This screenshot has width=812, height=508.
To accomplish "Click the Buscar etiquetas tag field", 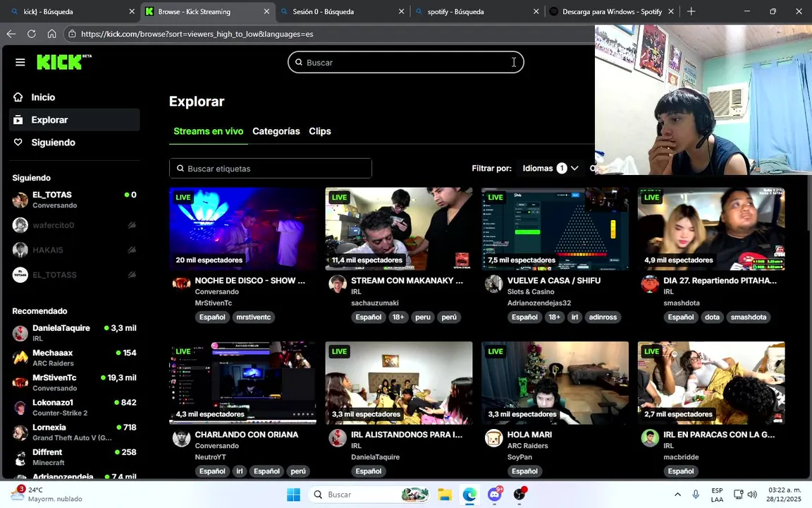I will coord(271,169).
